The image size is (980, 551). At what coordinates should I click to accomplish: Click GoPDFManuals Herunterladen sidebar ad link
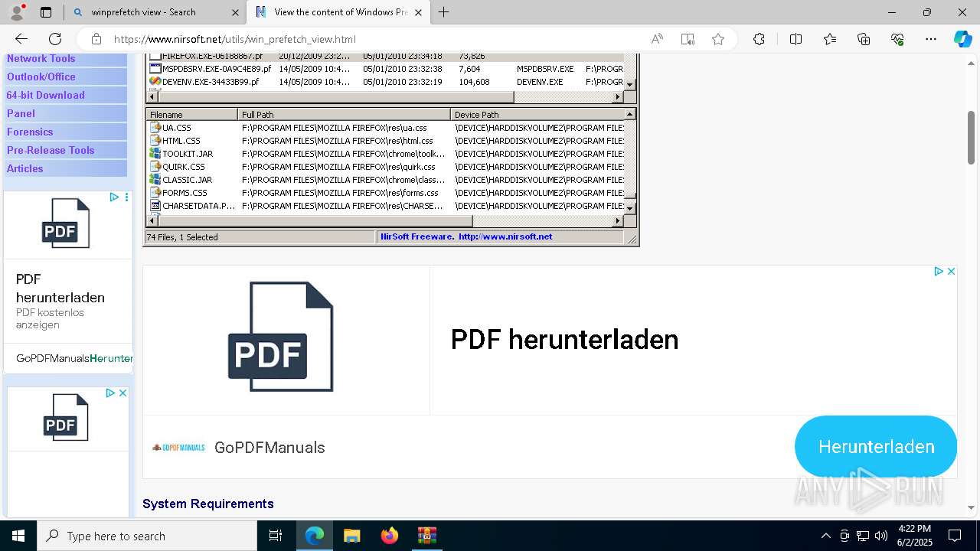74,358
